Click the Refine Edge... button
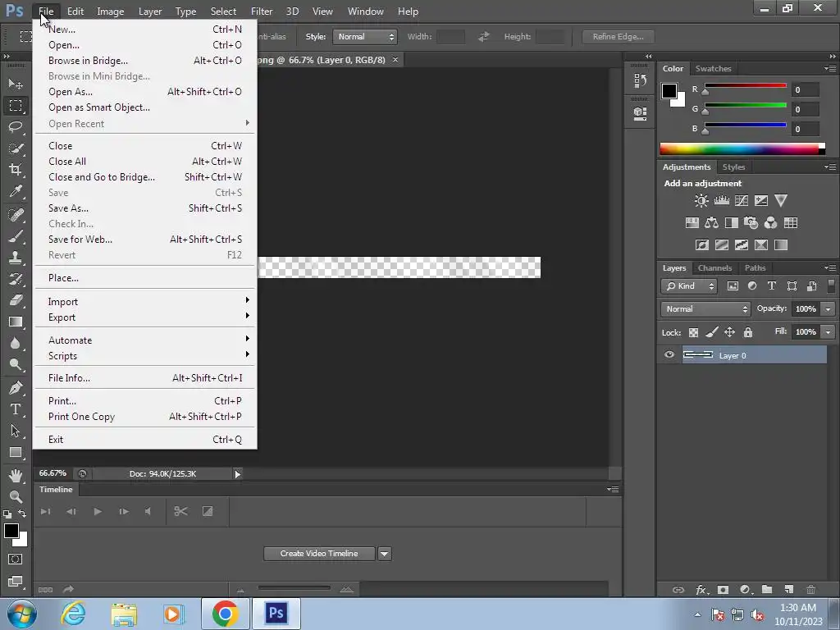Screen dimensions: 840x630 coord(619,36)
